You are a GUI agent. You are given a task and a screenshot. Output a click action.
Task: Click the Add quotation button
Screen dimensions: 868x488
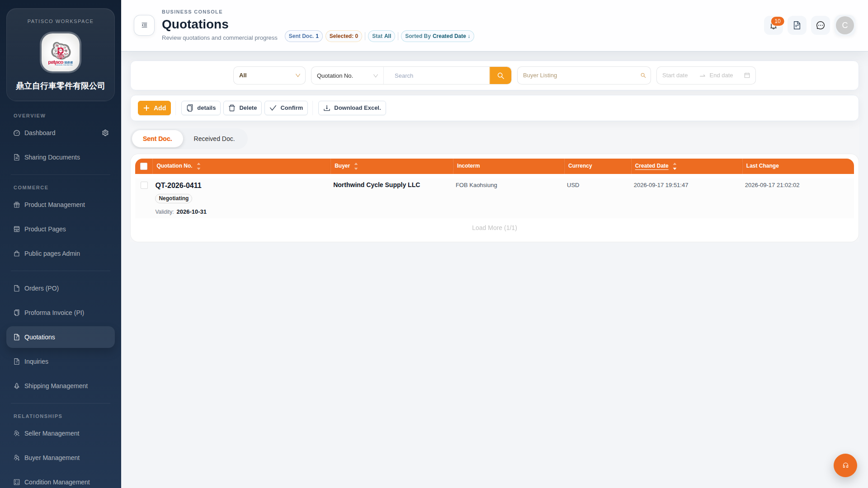(x=154, y=108)
